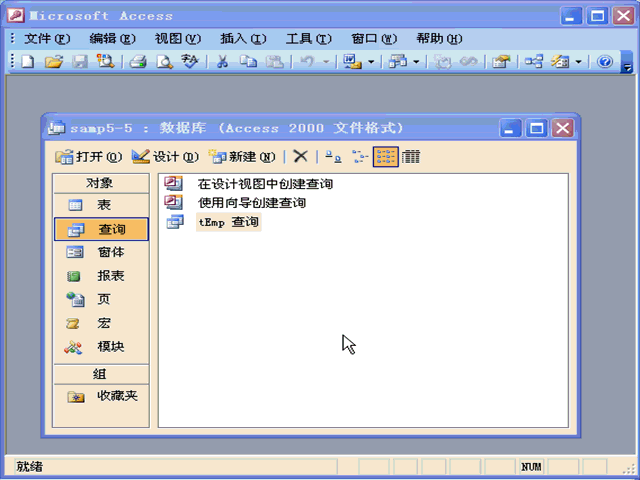The width and height of the screenshot is (640, 480).
Task: Click the 对象 header bar
Action: (101, 183)
